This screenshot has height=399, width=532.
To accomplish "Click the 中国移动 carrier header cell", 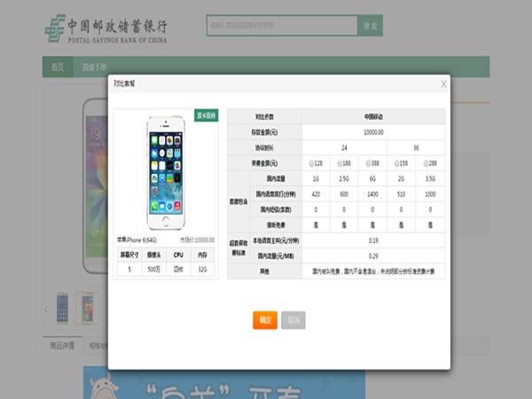I will (x=373, y=117).
